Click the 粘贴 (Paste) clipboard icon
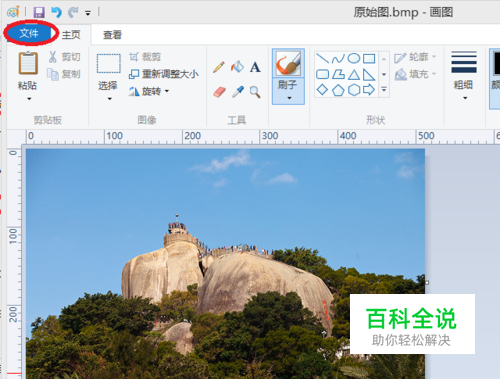The width and height of the screenshot is (500, 379). [28, 63]
